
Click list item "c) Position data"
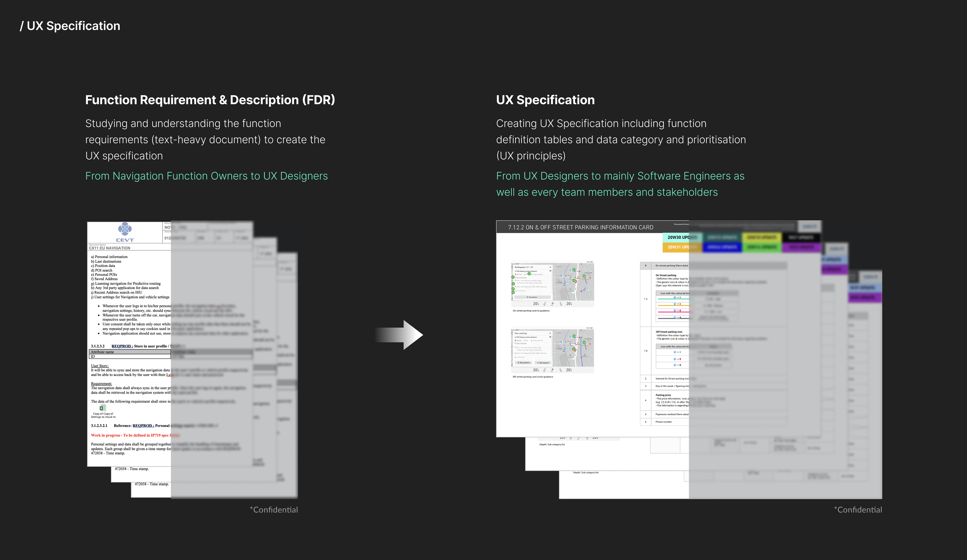click(x=103, y=266)
